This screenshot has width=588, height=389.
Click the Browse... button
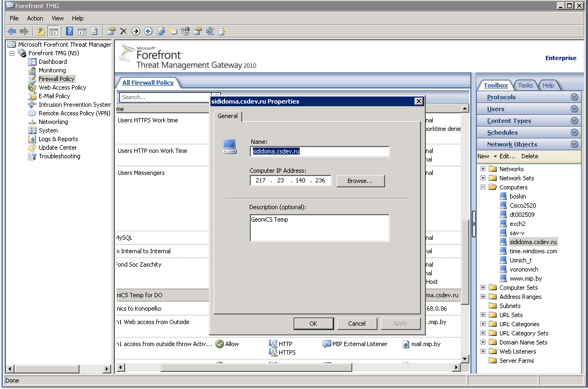tap(360, 181)
